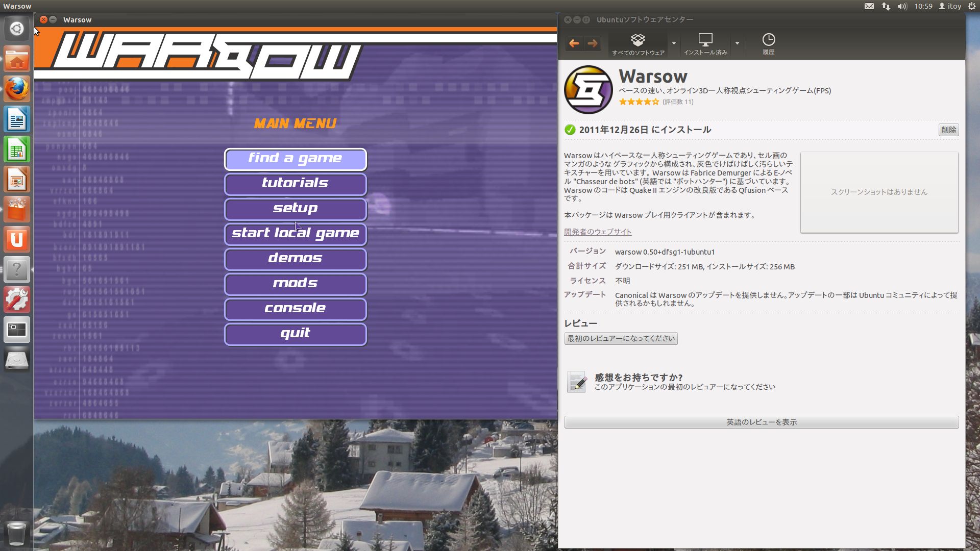This screenshot has width=980, height=551.
Task: Click the Warsow application logo icon
Action: coord(588,90)
